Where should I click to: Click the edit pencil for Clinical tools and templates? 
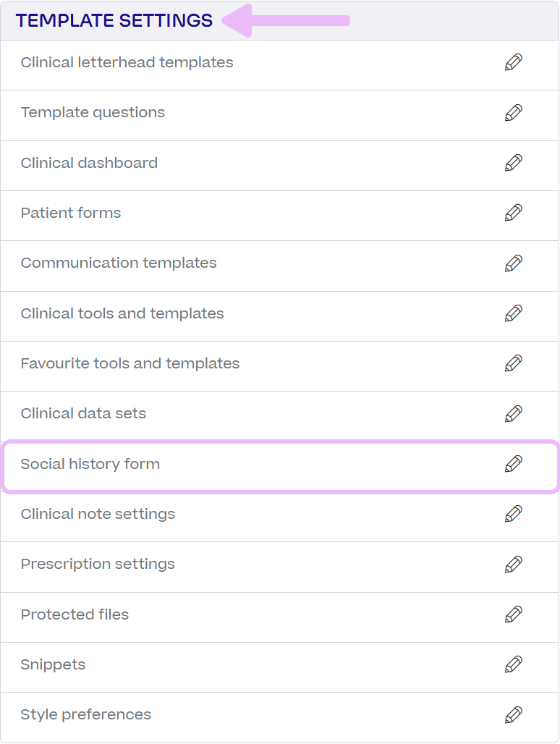coord(514,313)
